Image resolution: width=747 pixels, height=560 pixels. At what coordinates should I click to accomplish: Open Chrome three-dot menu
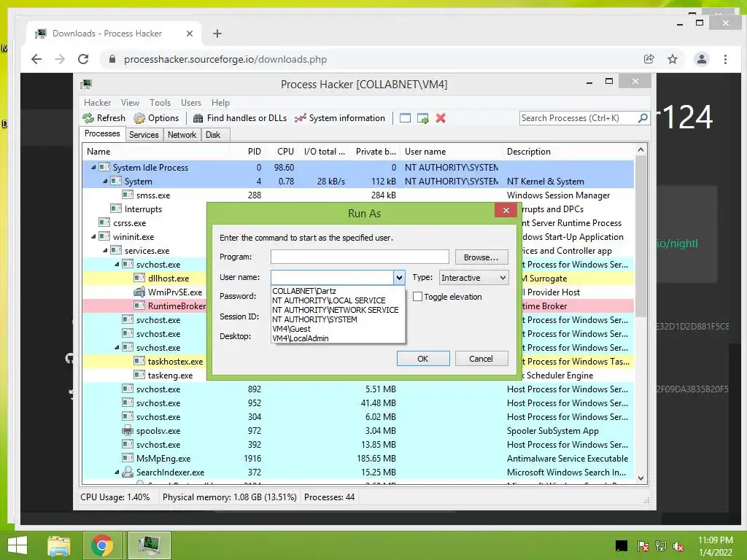pos(725,59)
